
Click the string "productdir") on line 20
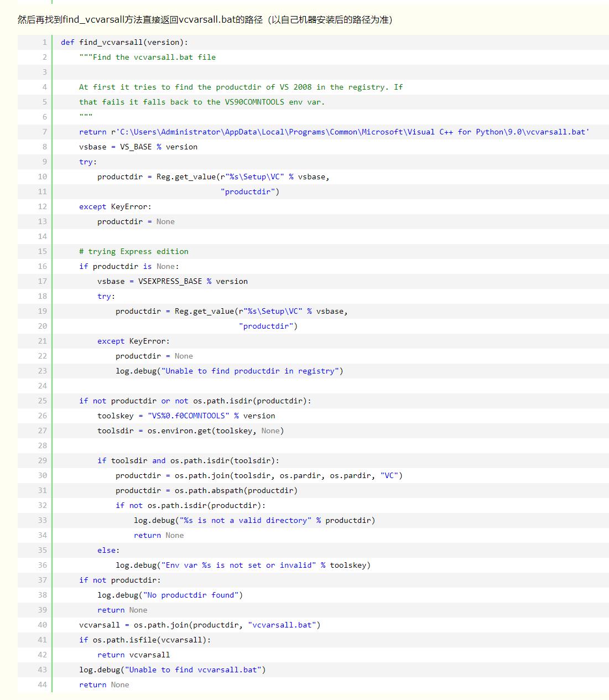[x=268, y=326]
